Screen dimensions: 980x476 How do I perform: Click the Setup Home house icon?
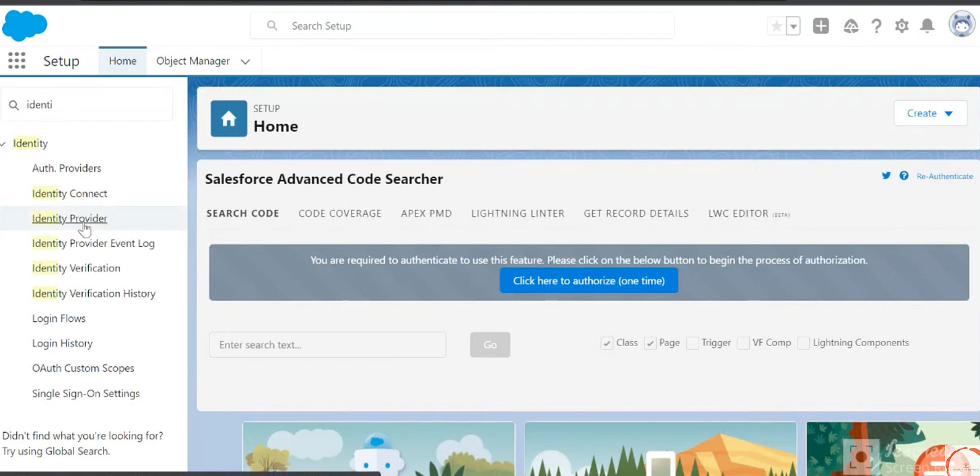click(x=229, y=118)
